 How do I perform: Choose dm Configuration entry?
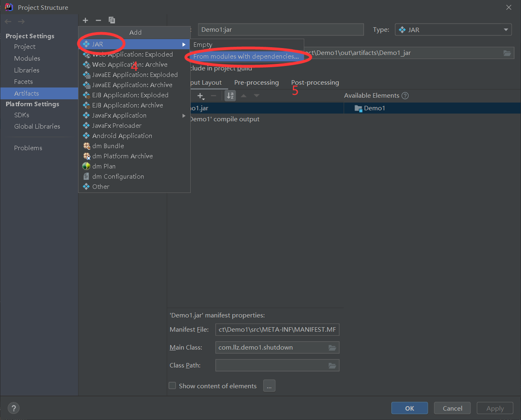pyautogui.click(x=134, y=176)
